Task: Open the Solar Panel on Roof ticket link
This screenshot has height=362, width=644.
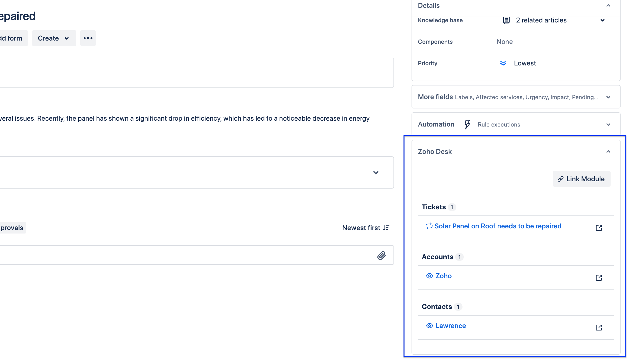Action: point(498,226)
